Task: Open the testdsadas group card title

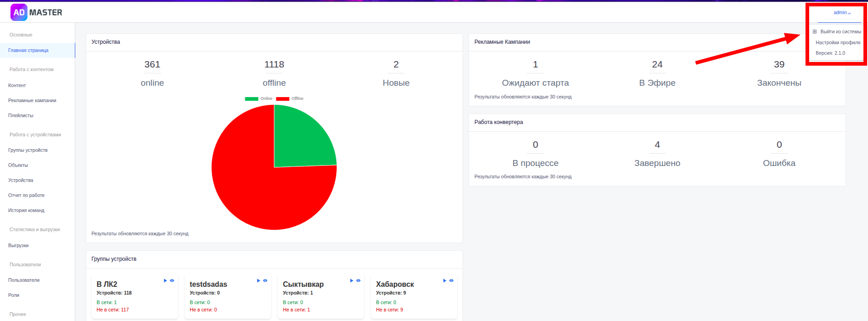Action: 208,284
